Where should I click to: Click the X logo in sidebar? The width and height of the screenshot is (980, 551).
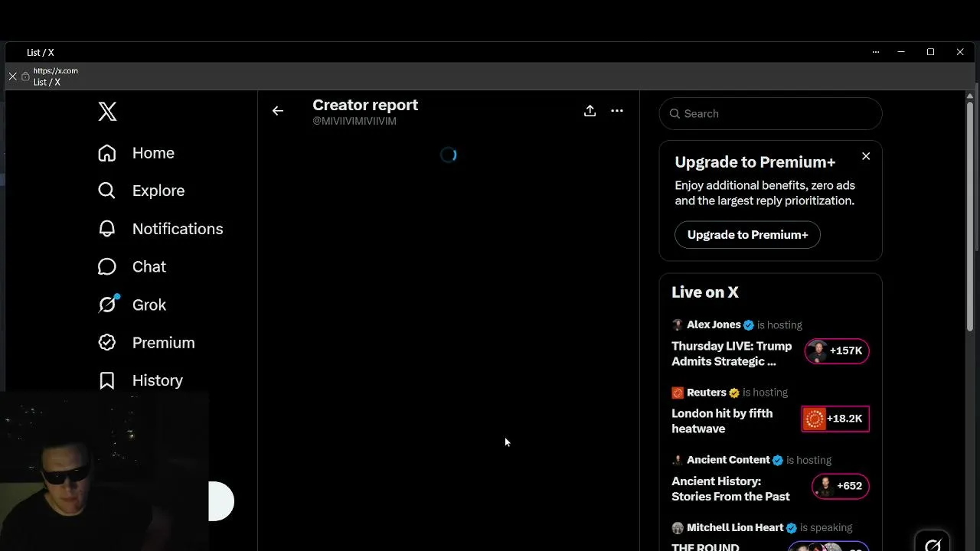[x=107, y=112]
